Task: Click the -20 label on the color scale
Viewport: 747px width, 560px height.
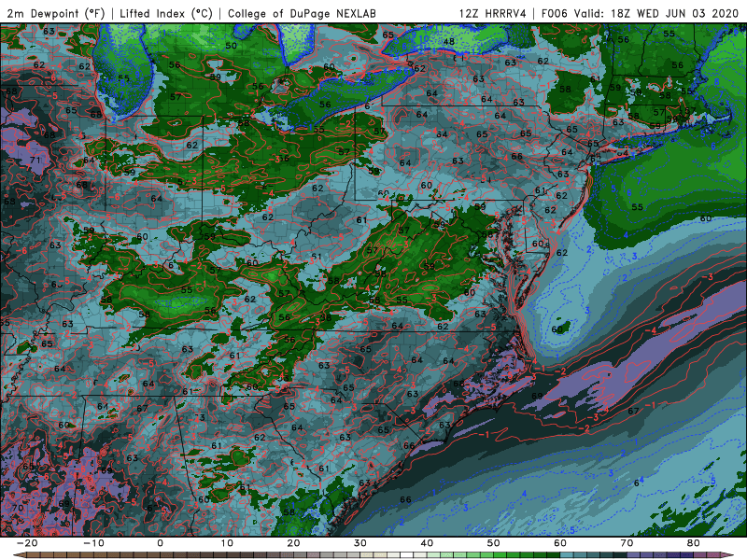Action: coord(27,543)
